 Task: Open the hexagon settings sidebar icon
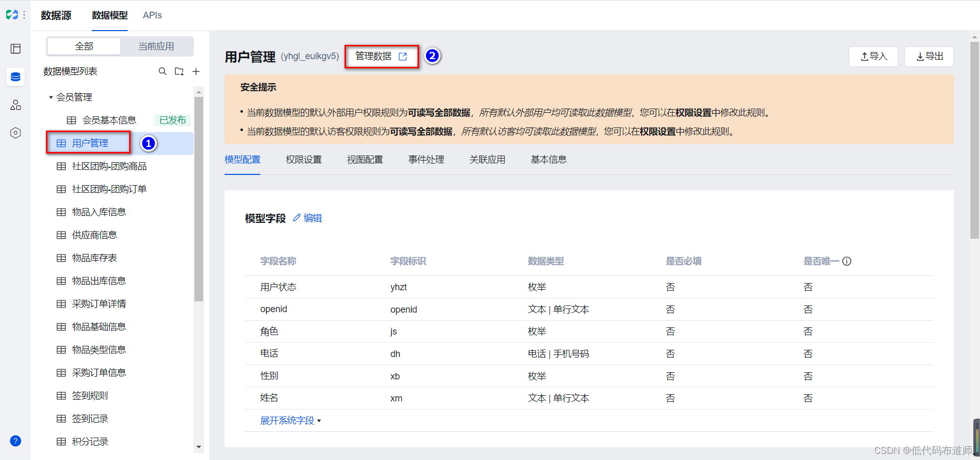click(x=15, y=133)
